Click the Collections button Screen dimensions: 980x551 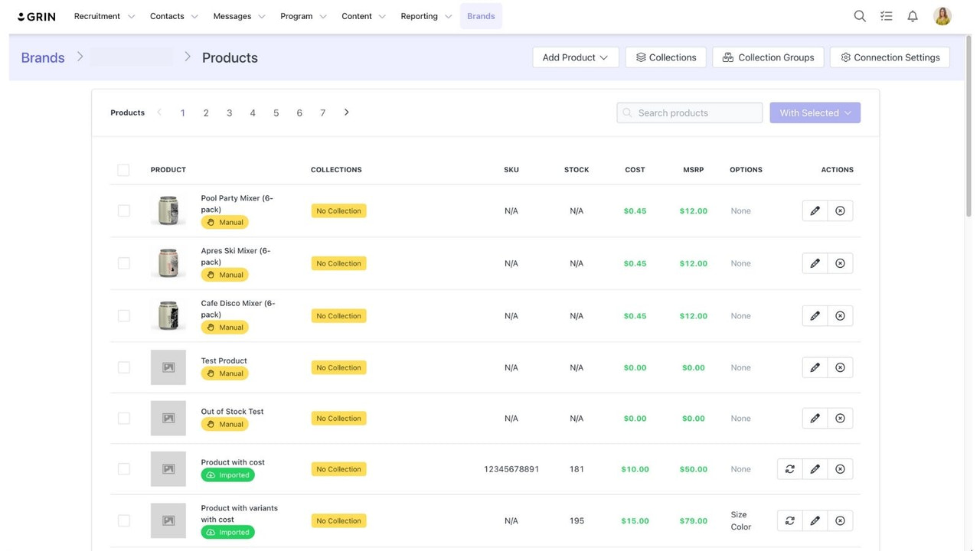click(665, 57)
